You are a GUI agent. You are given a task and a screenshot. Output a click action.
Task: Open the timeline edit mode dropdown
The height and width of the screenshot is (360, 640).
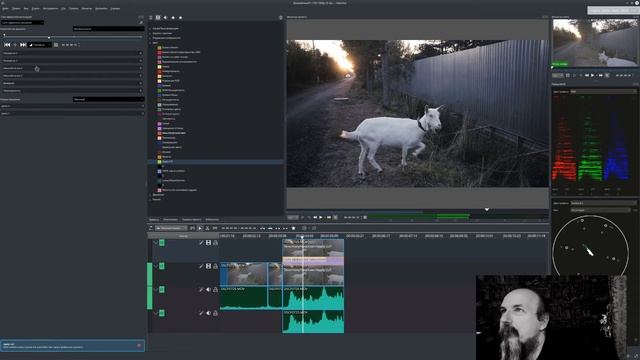171,228
